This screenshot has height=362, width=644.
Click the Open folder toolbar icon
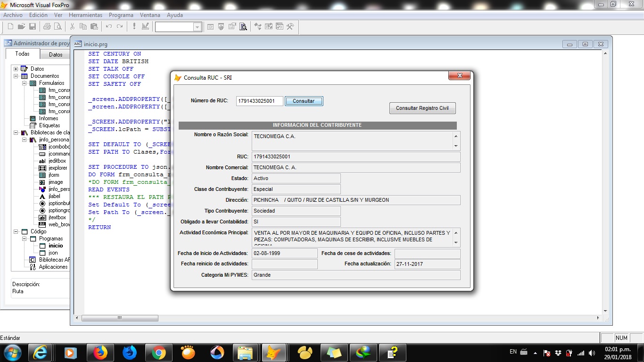[22, 26]
